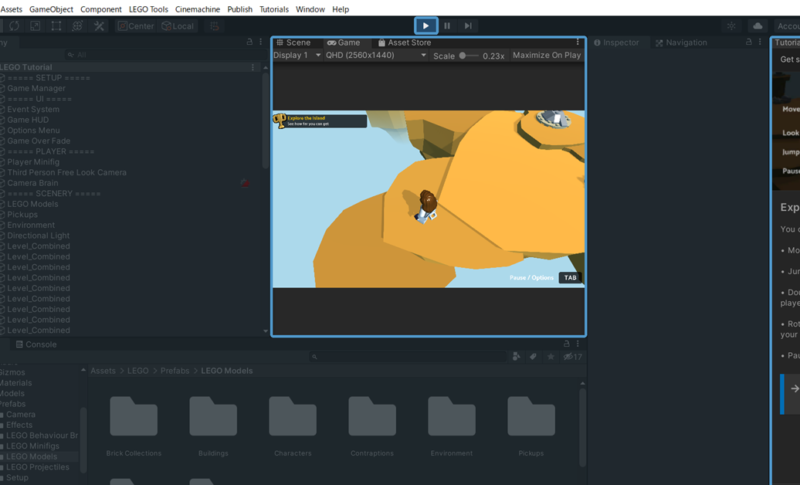Viewport: 800px width, 485px height.
Task: Toggle grid snapping icon in the toolbar
Action: click(x=214, y=26)
